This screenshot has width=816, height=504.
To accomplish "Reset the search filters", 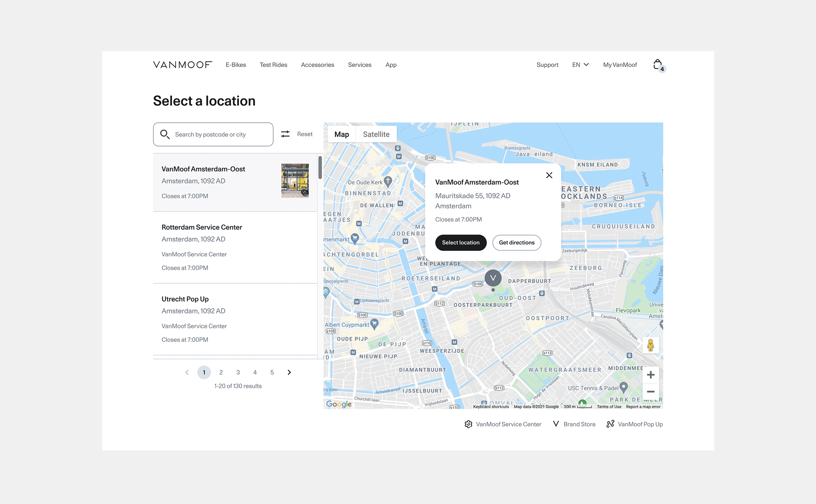I will [x=305, y=134].
